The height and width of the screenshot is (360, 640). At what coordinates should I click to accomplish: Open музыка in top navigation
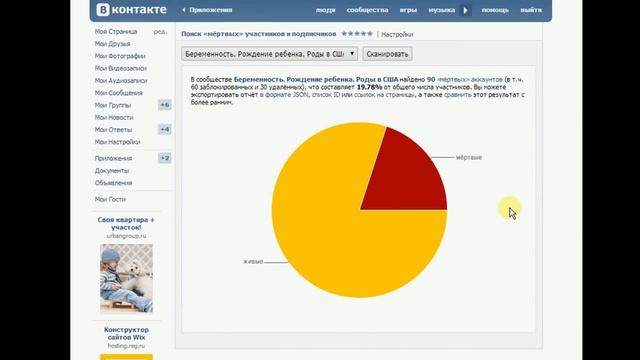tap(442, 10)
